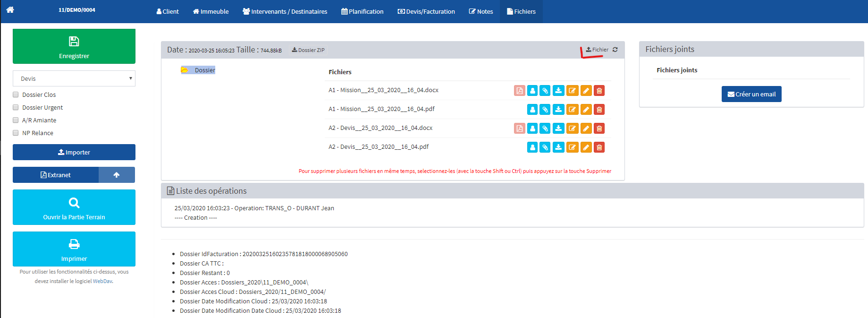
Task: Open the WebDav link
Action: point(102,281)
